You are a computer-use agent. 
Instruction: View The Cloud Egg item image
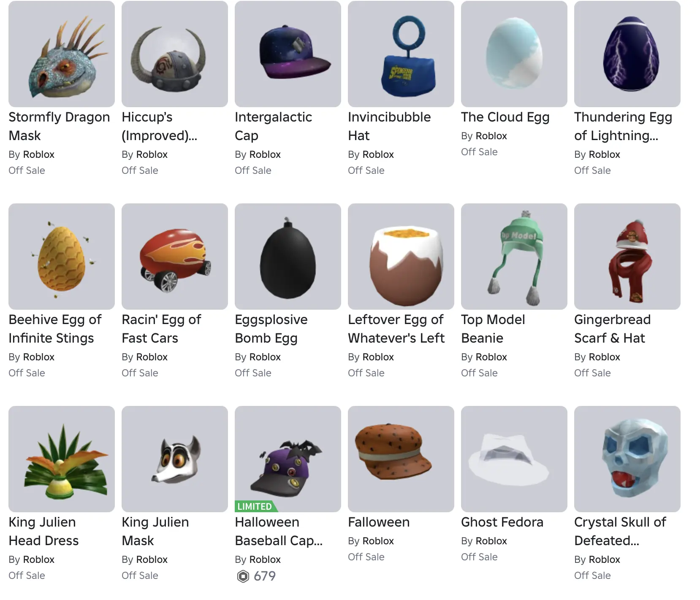[514, 54]
